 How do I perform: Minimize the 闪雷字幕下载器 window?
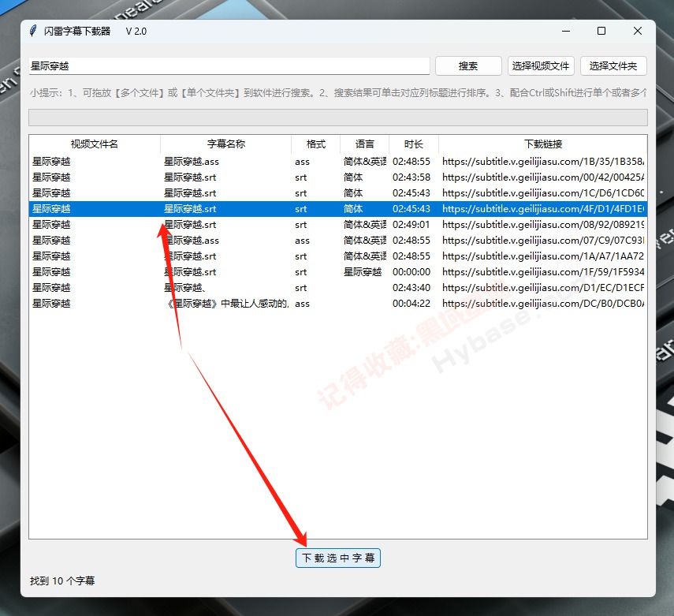pos(566,31)
